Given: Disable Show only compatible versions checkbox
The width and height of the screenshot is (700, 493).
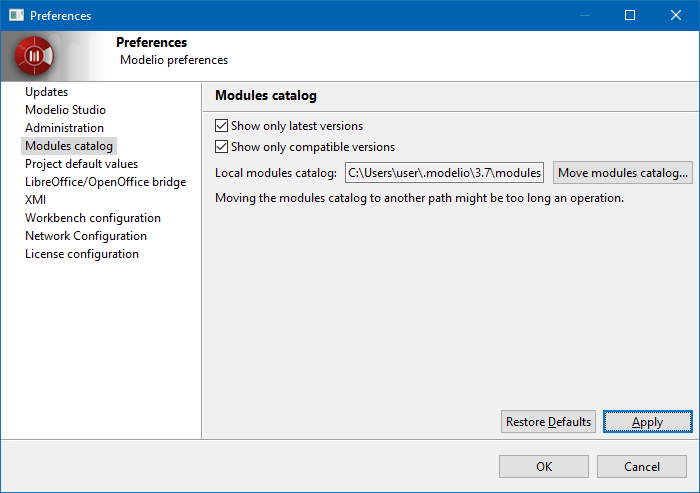Looking at the screenshot, I should [222, 147].
